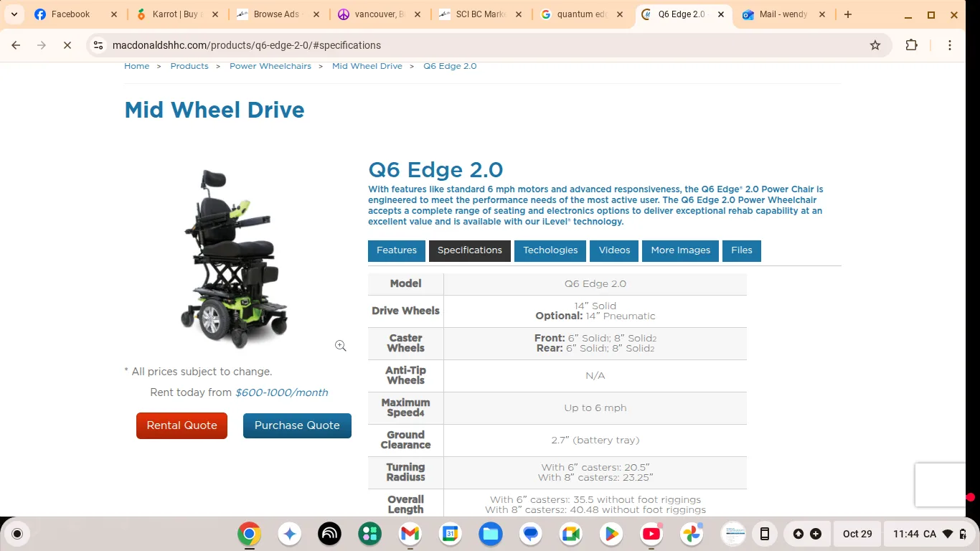Open the Chrome three-dot menu
This screenshot has width=980, height=551.
point(949,44)
